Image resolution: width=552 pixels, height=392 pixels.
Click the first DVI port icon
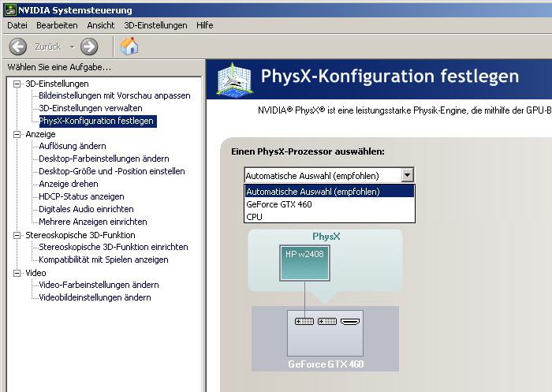[x=304, y=321]
